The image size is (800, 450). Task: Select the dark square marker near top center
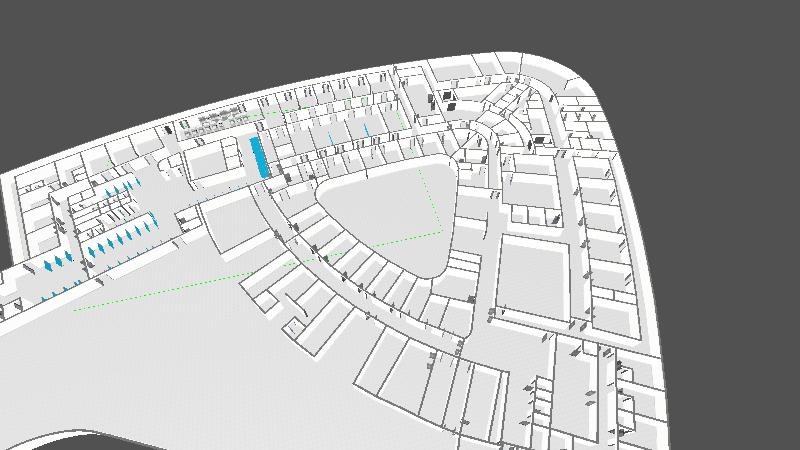450,104
